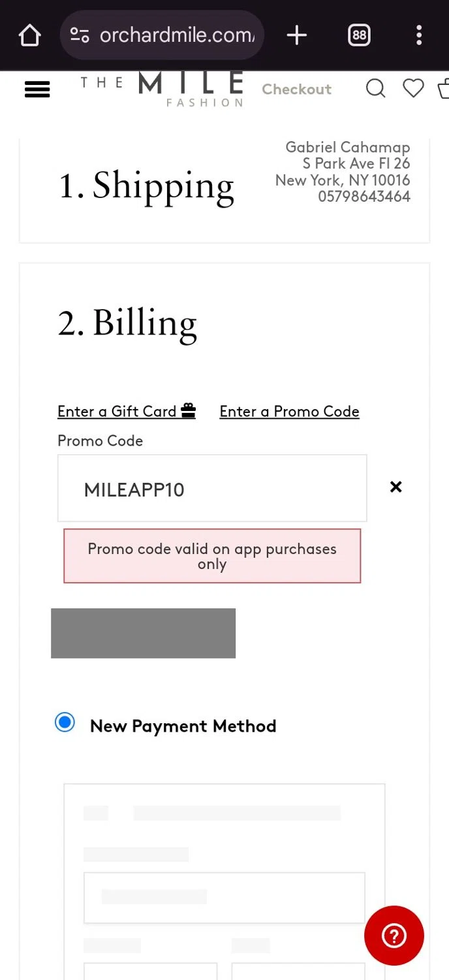This screenshot has height=980, width=449.
Task: Open the browser three-dot menu
Action: pos(418,35)
